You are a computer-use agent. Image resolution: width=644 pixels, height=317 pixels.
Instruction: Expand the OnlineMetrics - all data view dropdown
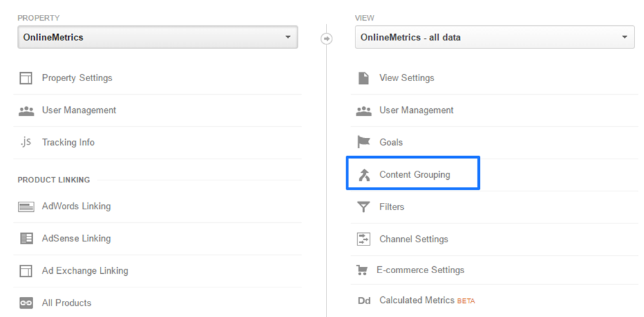pos(495,37)
